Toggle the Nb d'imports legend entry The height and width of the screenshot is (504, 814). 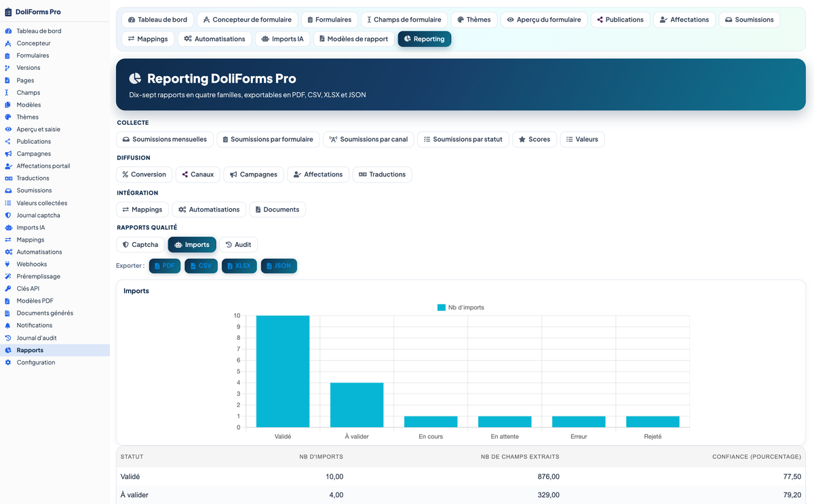tap(461, 307)
